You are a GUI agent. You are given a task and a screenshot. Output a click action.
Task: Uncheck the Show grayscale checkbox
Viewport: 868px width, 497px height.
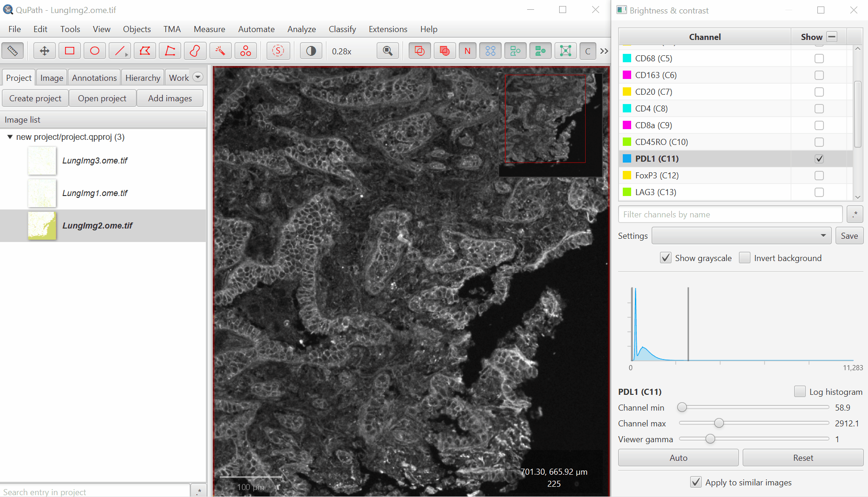click(x=666, y=258)
